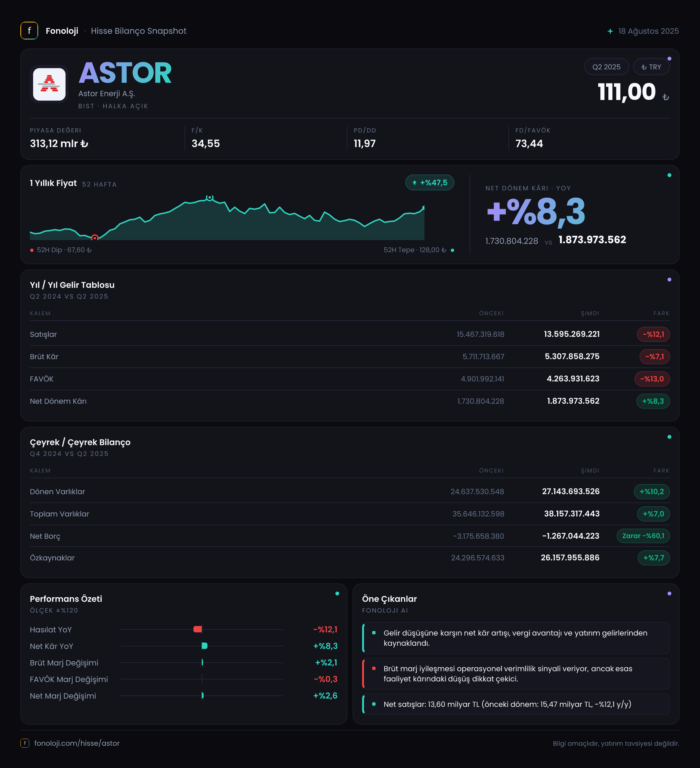Click the 111,00 share price

click(626, 92)
